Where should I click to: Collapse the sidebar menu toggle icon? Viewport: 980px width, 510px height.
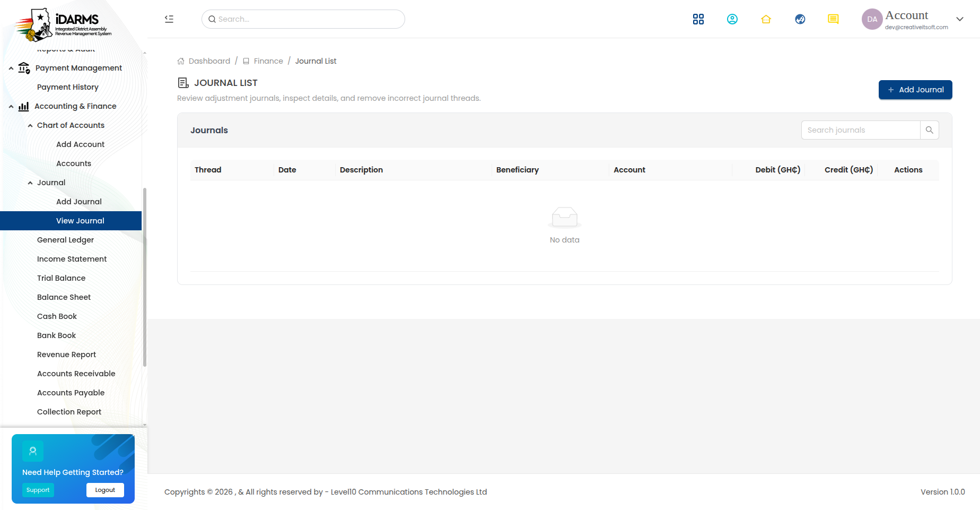click(169, 19)
